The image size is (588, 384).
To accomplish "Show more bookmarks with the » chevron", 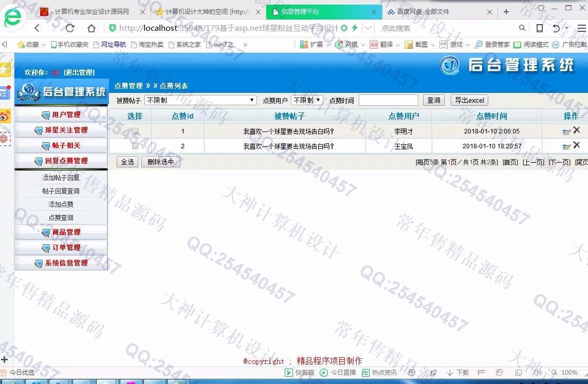I will pyautogui.click(x=245, y=45).
